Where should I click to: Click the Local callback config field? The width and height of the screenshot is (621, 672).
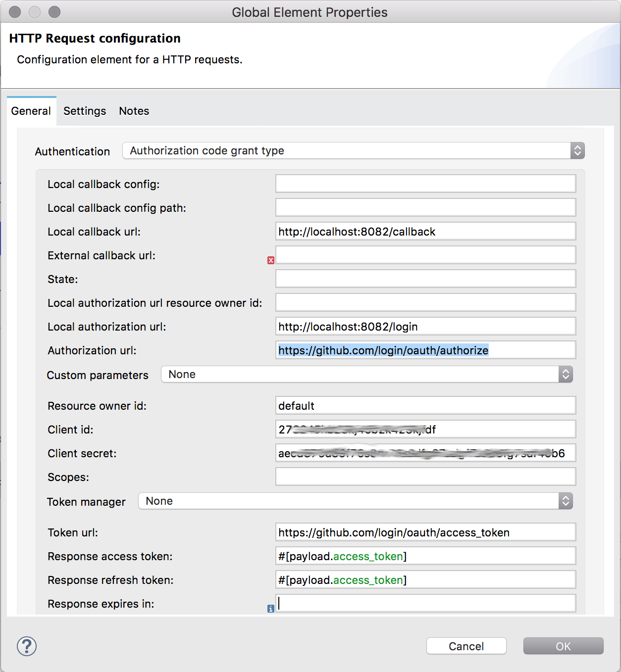tap(426, 184)
